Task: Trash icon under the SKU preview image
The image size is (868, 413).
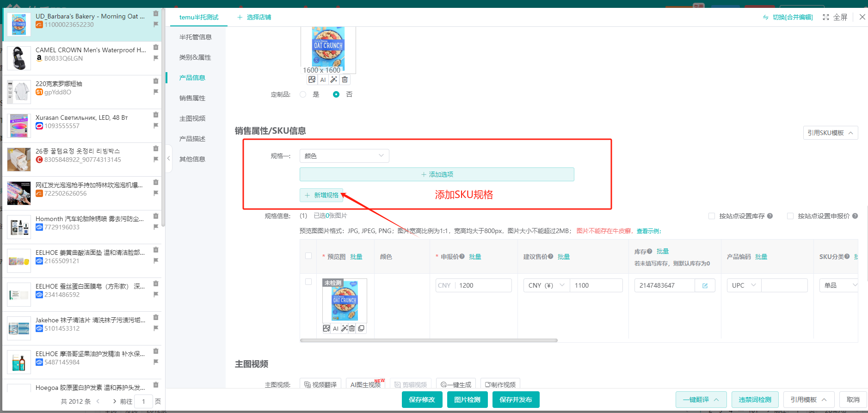Action: pos(352,328)
